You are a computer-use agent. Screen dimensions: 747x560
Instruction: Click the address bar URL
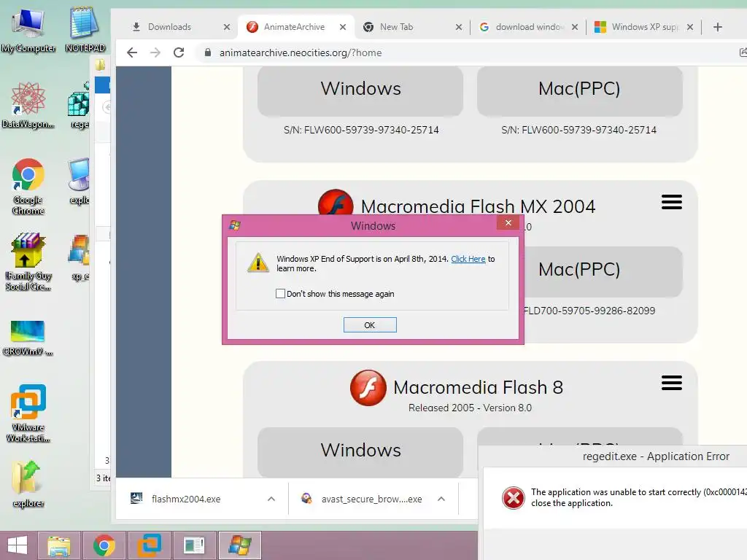[301, 52]
